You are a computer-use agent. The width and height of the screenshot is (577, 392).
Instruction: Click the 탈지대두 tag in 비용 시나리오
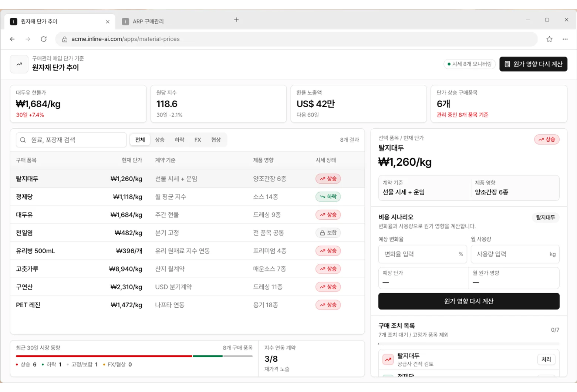click(x=546, y=217)
